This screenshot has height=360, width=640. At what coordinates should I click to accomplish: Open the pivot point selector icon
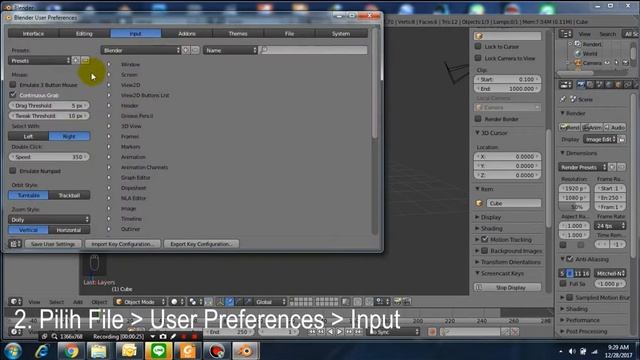[196, 302]
